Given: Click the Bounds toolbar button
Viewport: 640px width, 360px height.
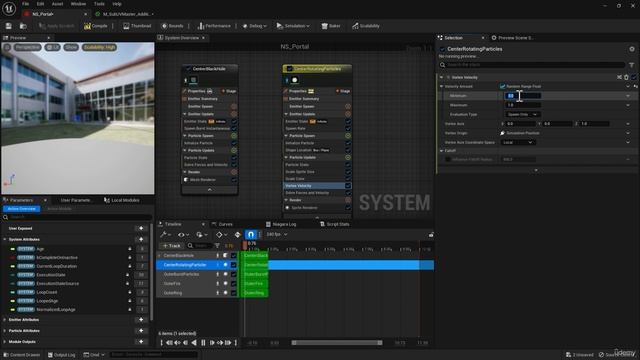Looking at the screenshot, I should click(x=172, y=26).
